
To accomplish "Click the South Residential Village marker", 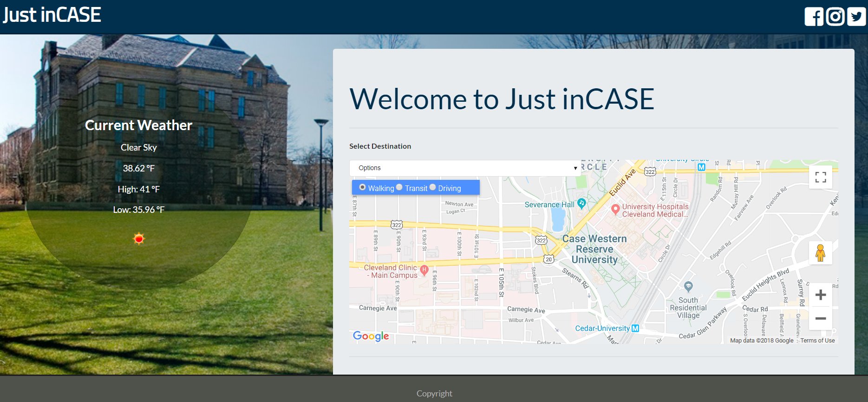I will 688,286.
